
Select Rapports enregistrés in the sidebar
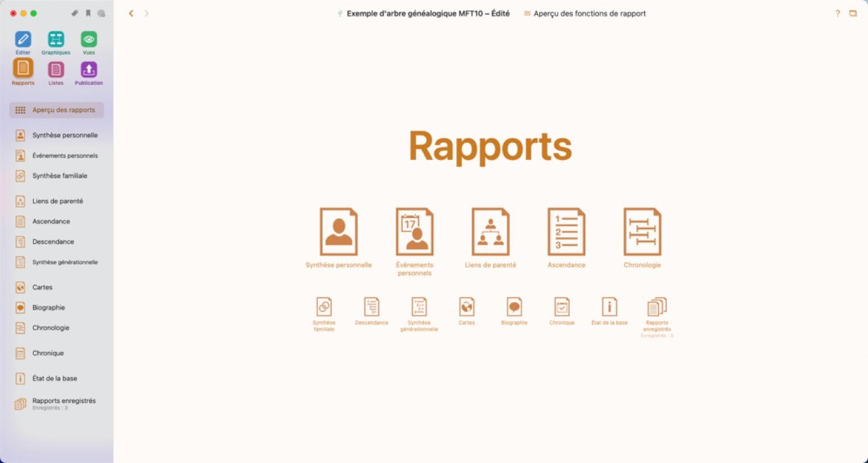click(57, 404)
